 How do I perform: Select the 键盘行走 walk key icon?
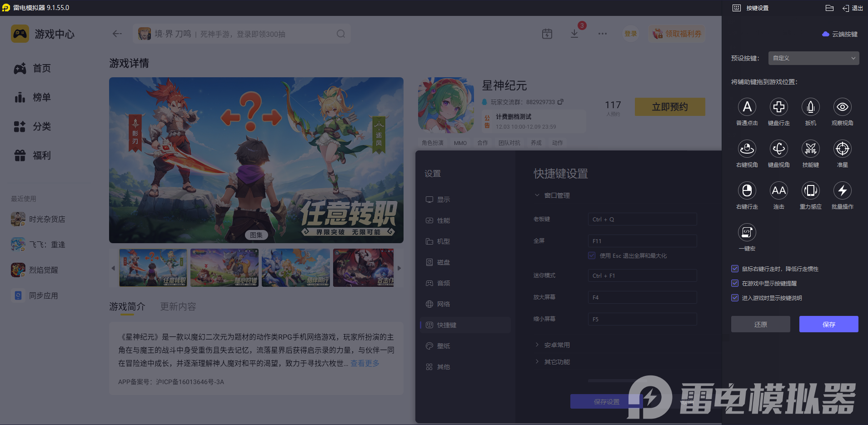click(779, 107)
